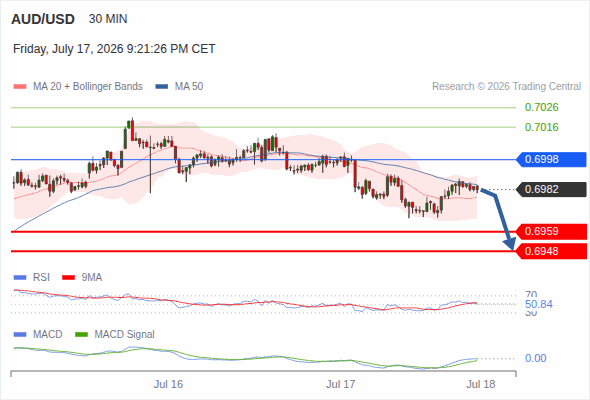Viewport: 590px width, 400px height.
Task: Click the Jul 18 date axis label
Action: coord(481,384)
